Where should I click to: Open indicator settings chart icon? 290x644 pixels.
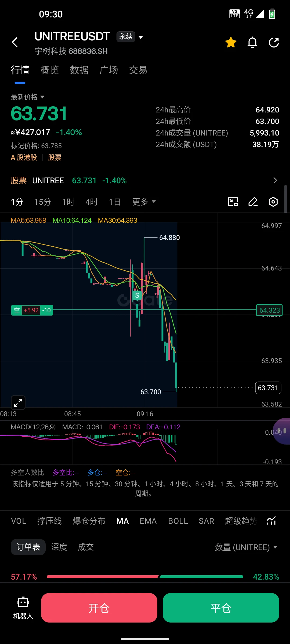(271, 521)
